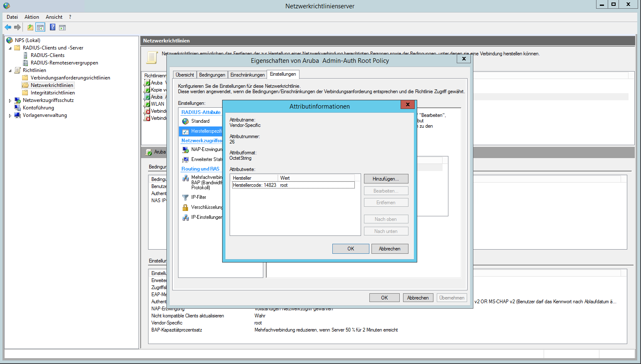Expand the Netzwerkzugriffsschutz tree node
The height and width of the screenshot is (364, 641).
[x=10, y=101]
